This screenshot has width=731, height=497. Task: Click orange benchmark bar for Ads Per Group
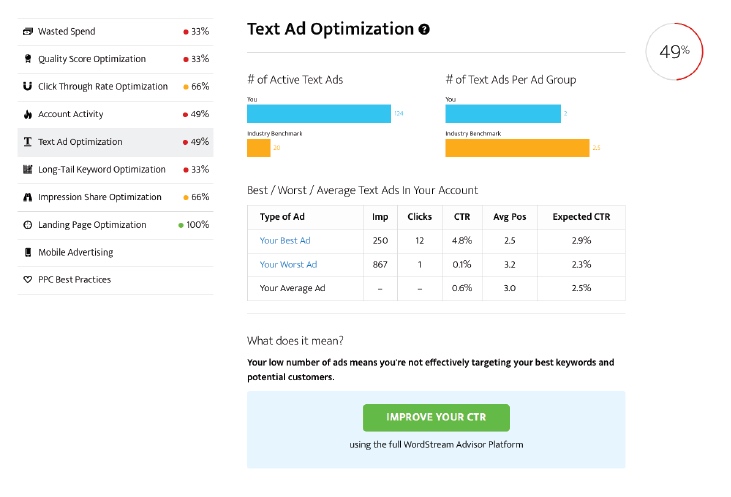click(x=517, y=148)
